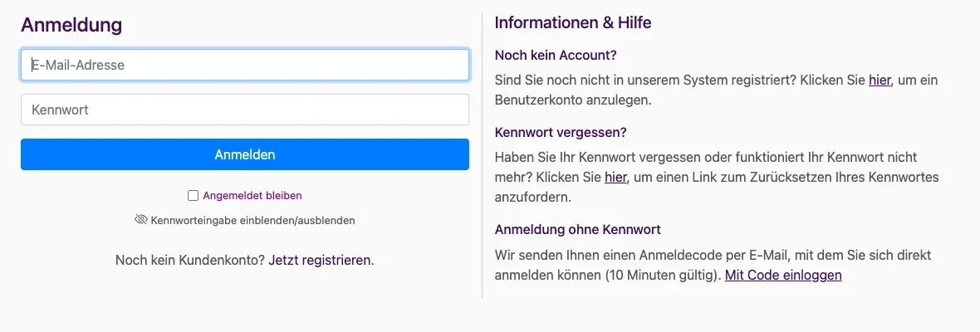
Task: Open the Mit Code einloggen link
Action: pyautogui.click(x=783, y=275)
